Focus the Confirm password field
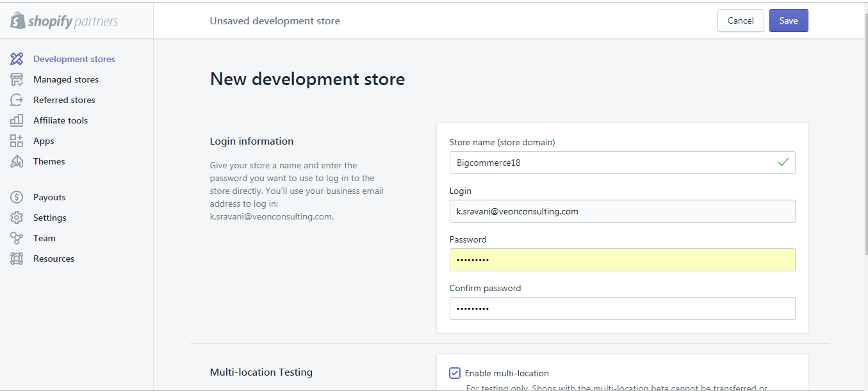The width and height of the screenshot is (868, 391). (x=623, y=308)
